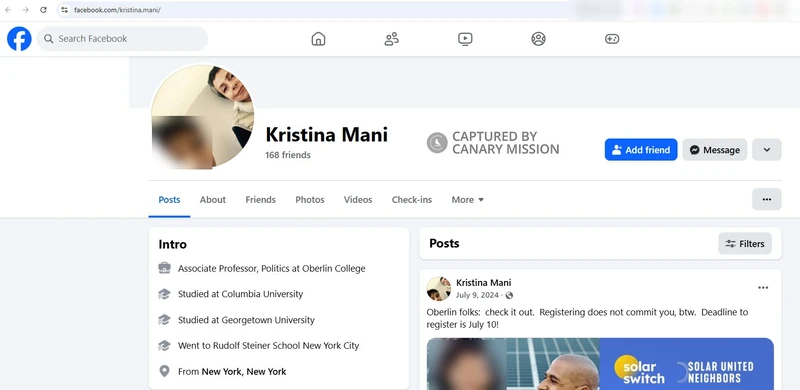800x390 pixels.
Task: Open the Groups icon in top navigation
Action: (x=538, y=39)
